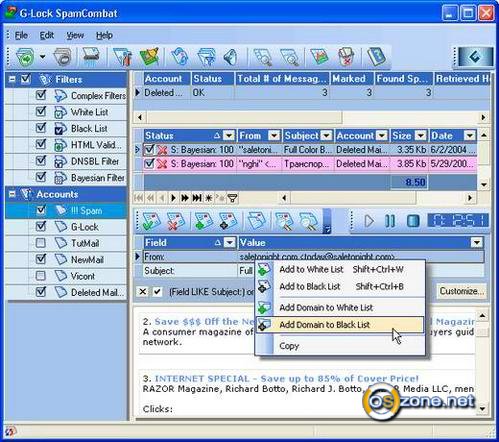The width and height of the screenshot is (499, 442).
Task: Open the blue help book icon
Action: click(x=376, y=57)
